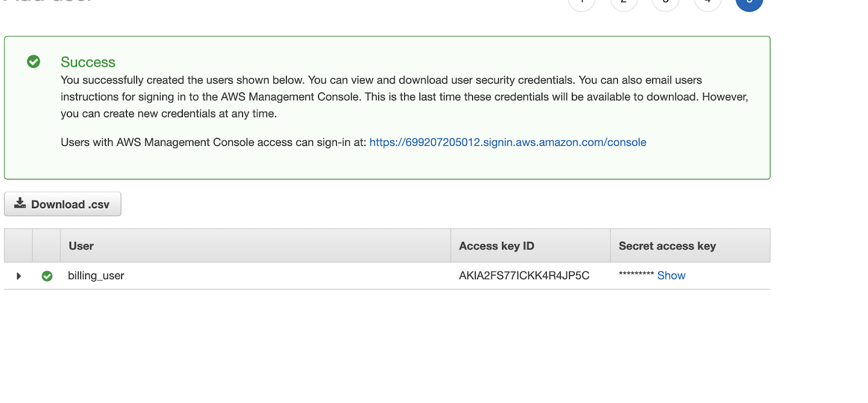Go to step 2 circle in wizard
The width and height of the screenshot is (868, 403).
[624, 3]
